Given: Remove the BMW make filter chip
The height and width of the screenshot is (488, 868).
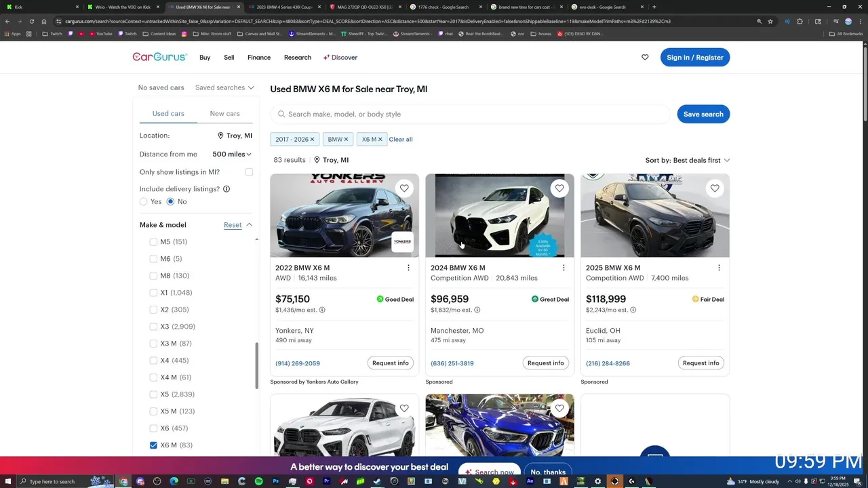Looking at the screenshot, I should click(x=346, y=140).
